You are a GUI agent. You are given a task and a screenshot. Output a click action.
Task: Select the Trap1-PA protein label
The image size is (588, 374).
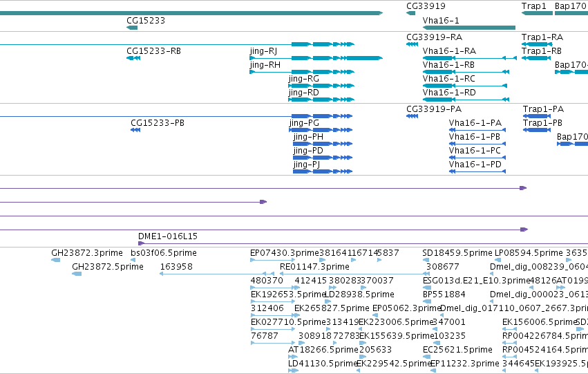543,109
